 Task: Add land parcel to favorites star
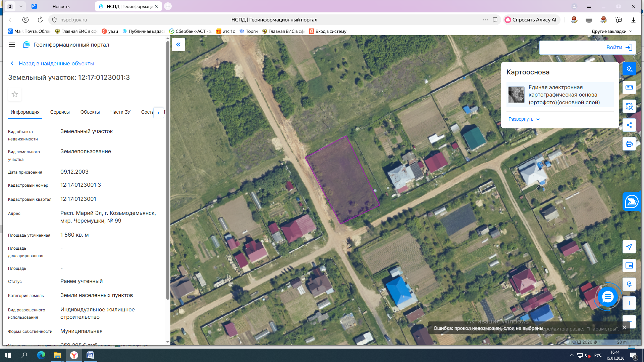(15, 95)
